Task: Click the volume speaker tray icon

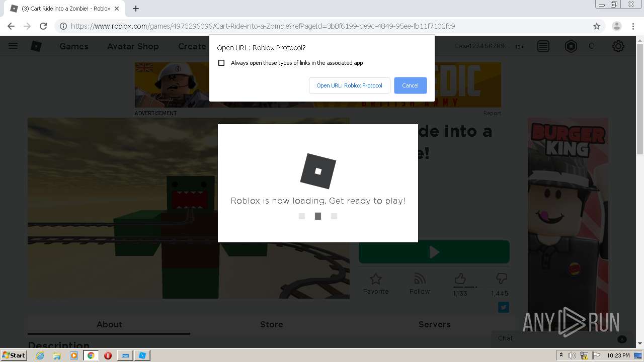Action: 572,355
